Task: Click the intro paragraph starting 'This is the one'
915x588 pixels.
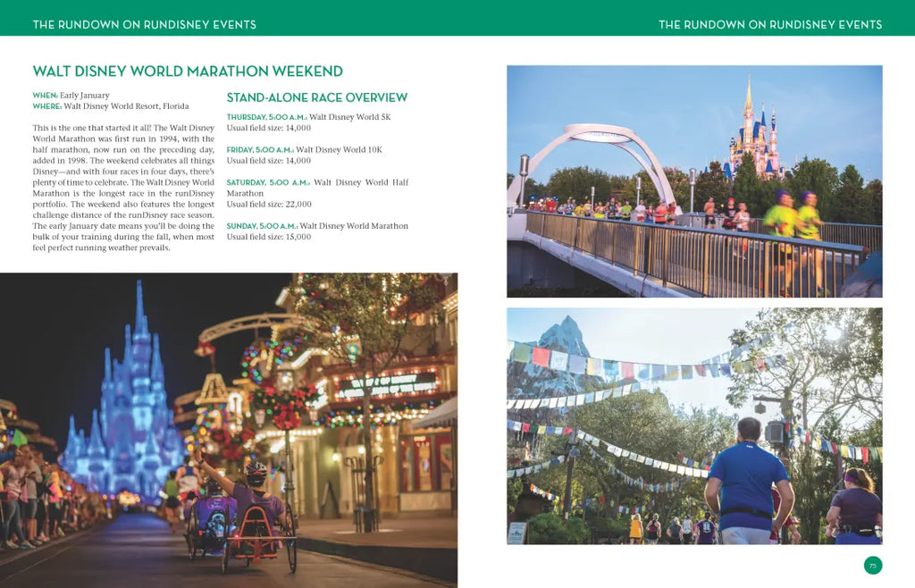Action: click(x=123, y=188)
